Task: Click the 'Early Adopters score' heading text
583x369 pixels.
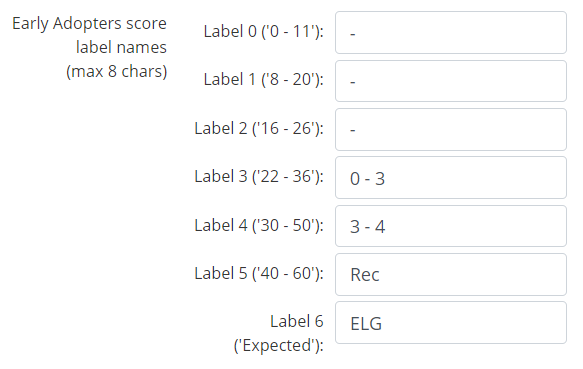Action: pyautogui.click(x=89, y=24)
